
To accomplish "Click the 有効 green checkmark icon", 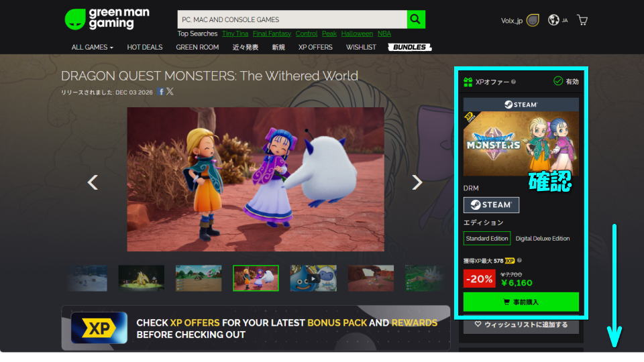I will click(x=557, y=81).
